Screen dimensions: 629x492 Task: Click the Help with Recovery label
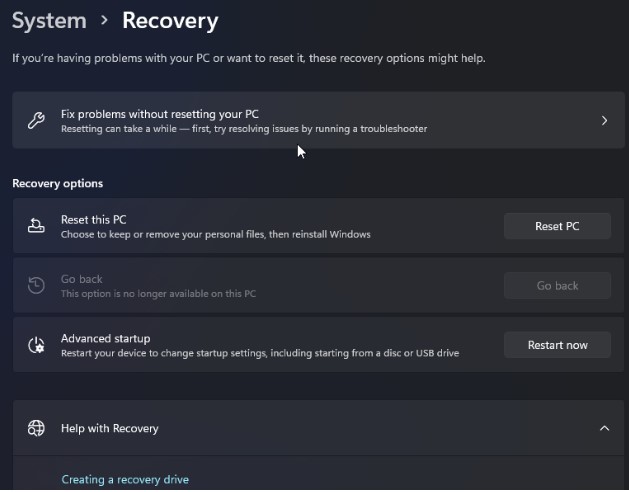pyautogui.click(x=109, y=428)
